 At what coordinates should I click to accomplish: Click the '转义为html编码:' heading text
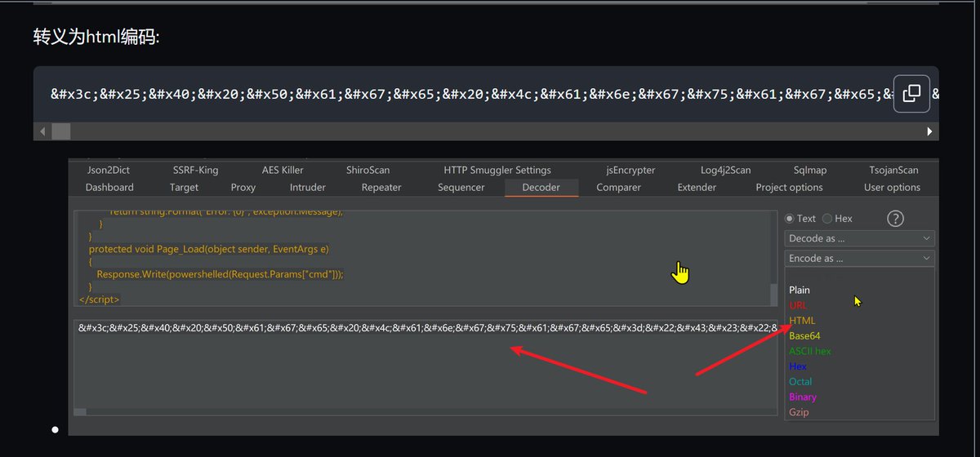(x=97, y=37)
